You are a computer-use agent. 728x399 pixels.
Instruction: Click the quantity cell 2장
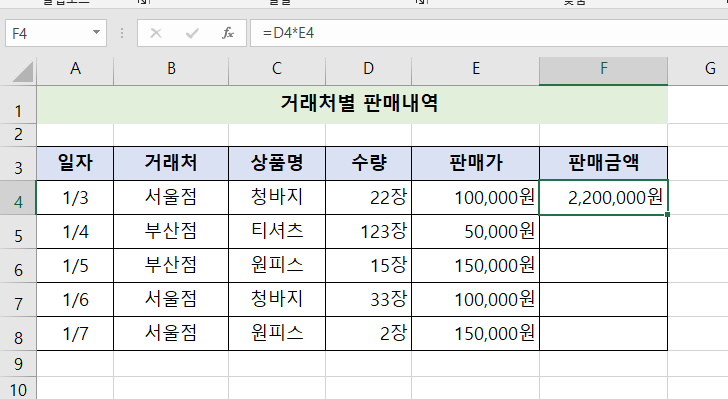click(x=369, y=334)
